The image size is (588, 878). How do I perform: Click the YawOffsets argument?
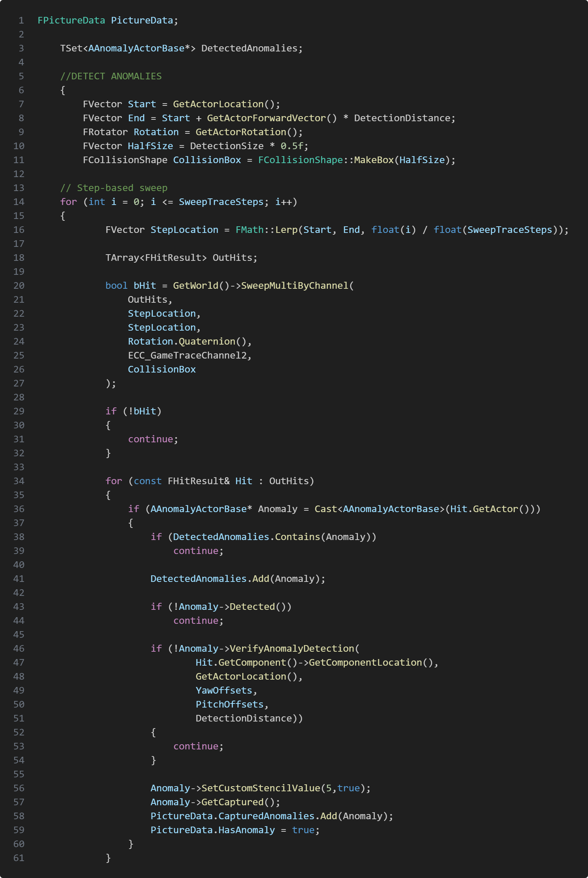click(x=224, y=691)
